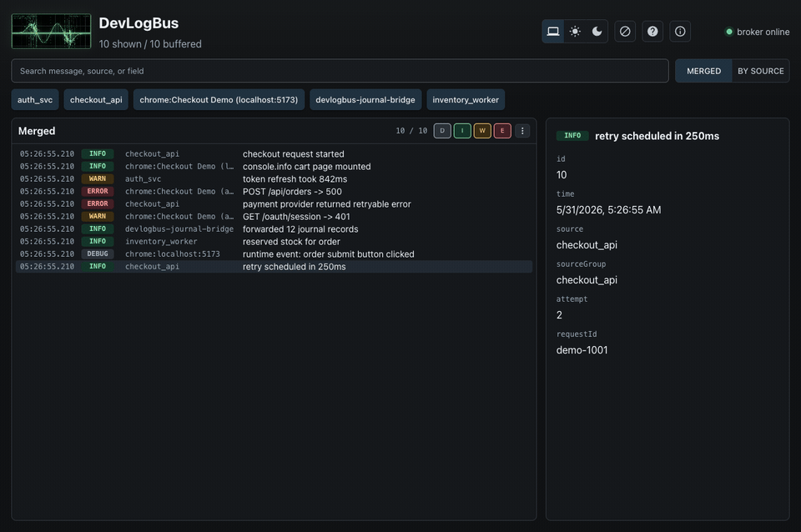Click the broker online status indicator

(x=758, y=32)
